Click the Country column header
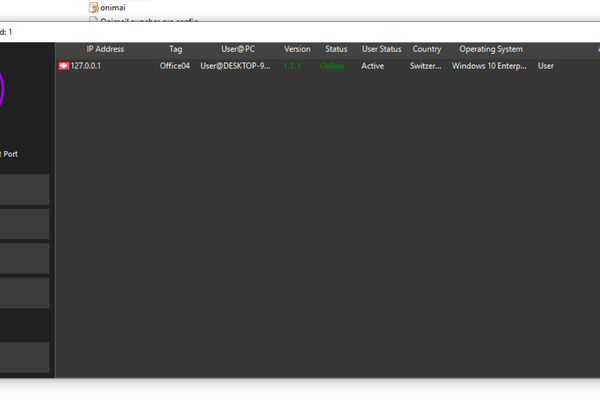This screenshot has width=600, height=400. [x=427, y=49]
